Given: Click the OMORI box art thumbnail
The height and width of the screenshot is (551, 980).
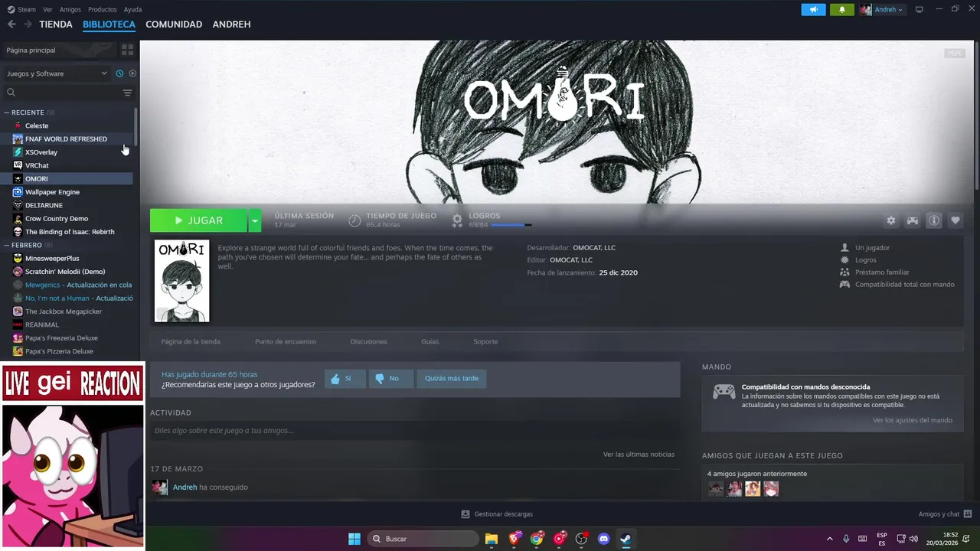Looking at the screenshot, I should pos(181,281).
